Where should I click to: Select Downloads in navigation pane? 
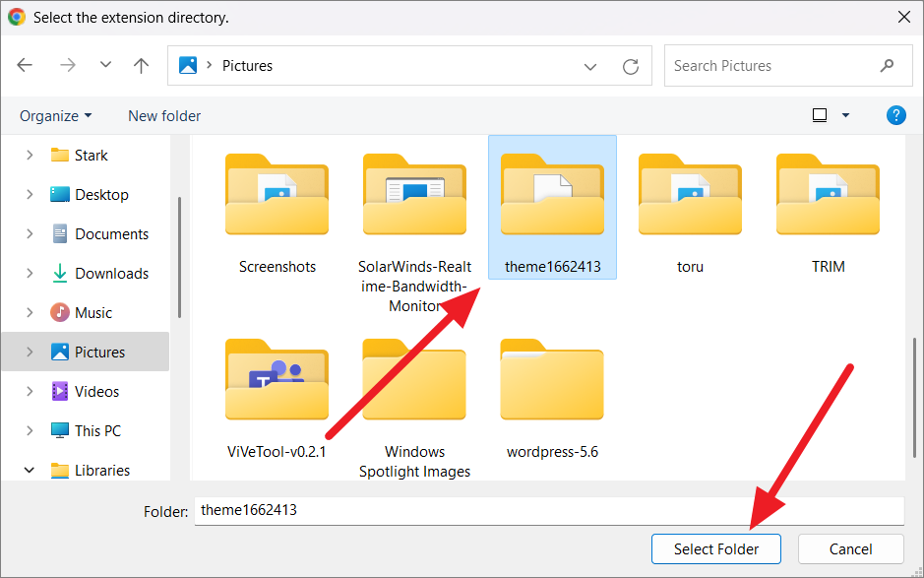tap(99, 273)
